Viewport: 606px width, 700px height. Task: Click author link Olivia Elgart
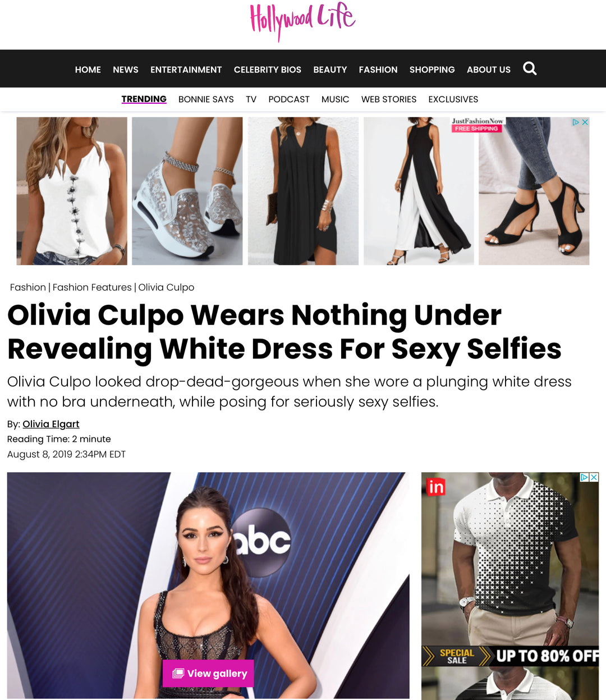[x=51, y=424]
